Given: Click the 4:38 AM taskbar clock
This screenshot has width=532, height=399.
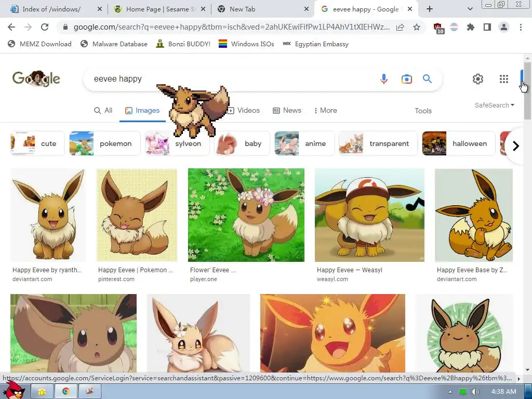Looking at the screenshot, I should 503,392.
